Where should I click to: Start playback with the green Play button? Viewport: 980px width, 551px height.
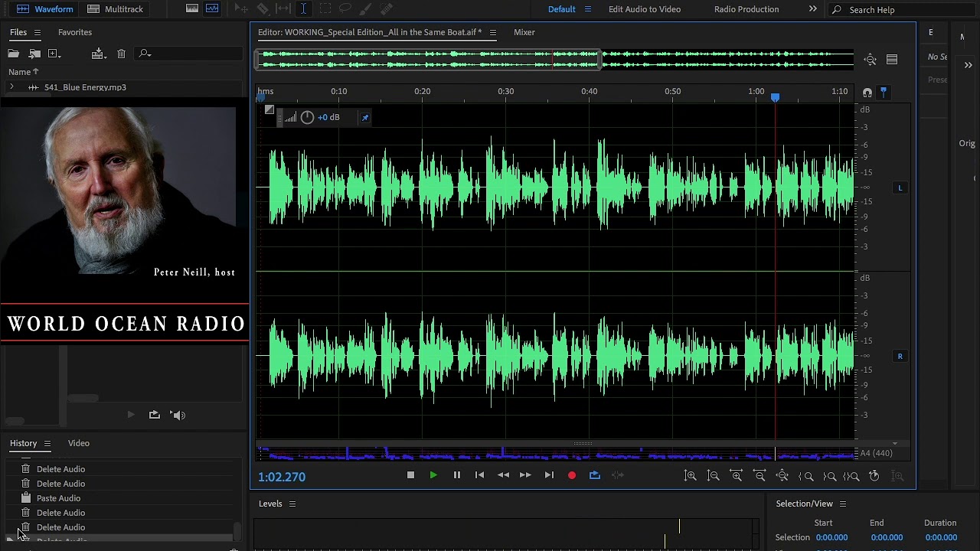click(433, 475)
